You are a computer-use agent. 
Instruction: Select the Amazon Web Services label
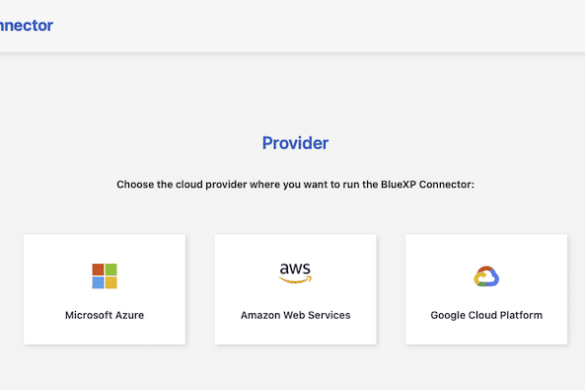(x=295, y=315)
